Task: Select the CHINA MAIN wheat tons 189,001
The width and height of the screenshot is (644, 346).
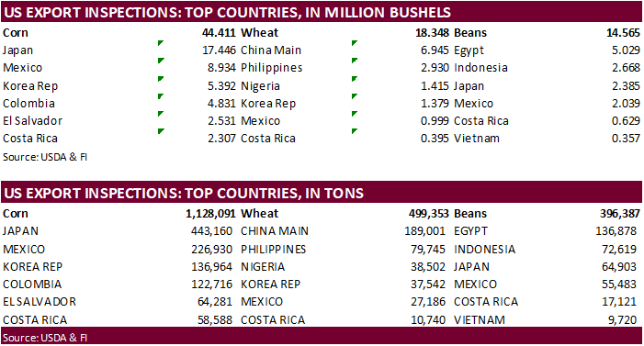Action: [424, 231]
